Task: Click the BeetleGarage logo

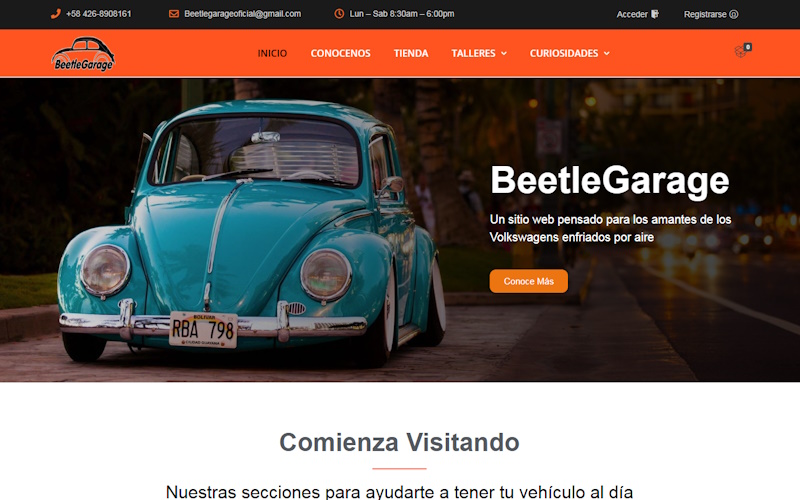Action: coord(83,54)
